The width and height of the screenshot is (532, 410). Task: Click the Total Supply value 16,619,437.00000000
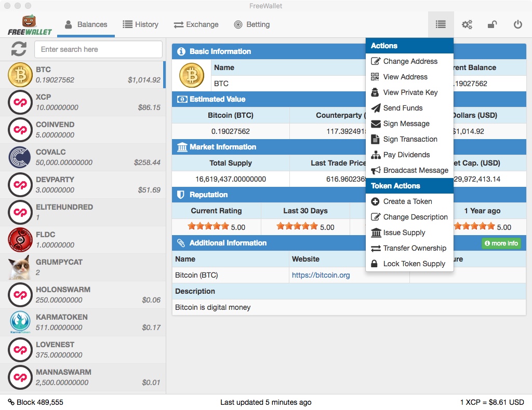[x=230, y=179]
